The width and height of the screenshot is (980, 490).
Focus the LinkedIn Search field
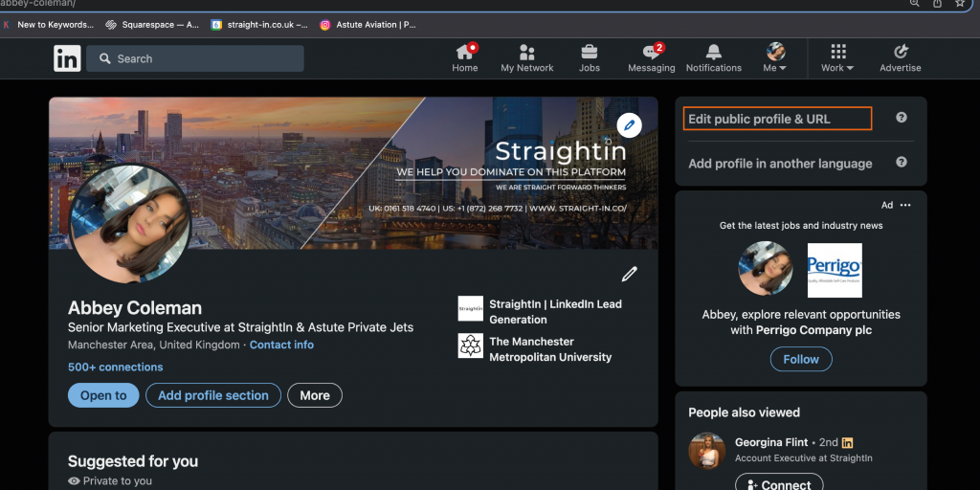click(195, 58)
